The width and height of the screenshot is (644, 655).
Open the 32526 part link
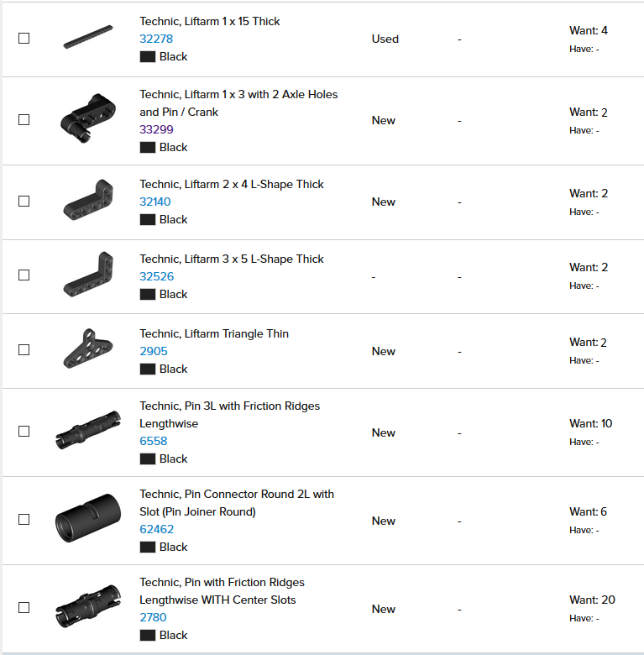click(157, 276)
